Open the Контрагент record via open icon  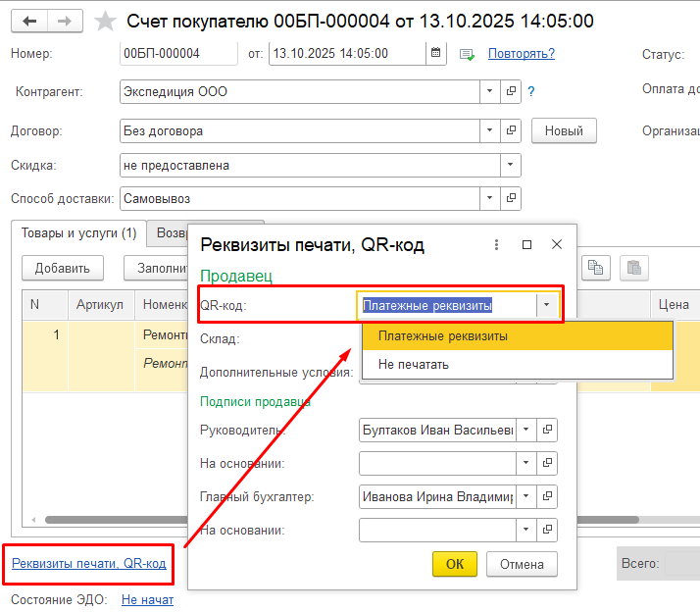[511, 91]
